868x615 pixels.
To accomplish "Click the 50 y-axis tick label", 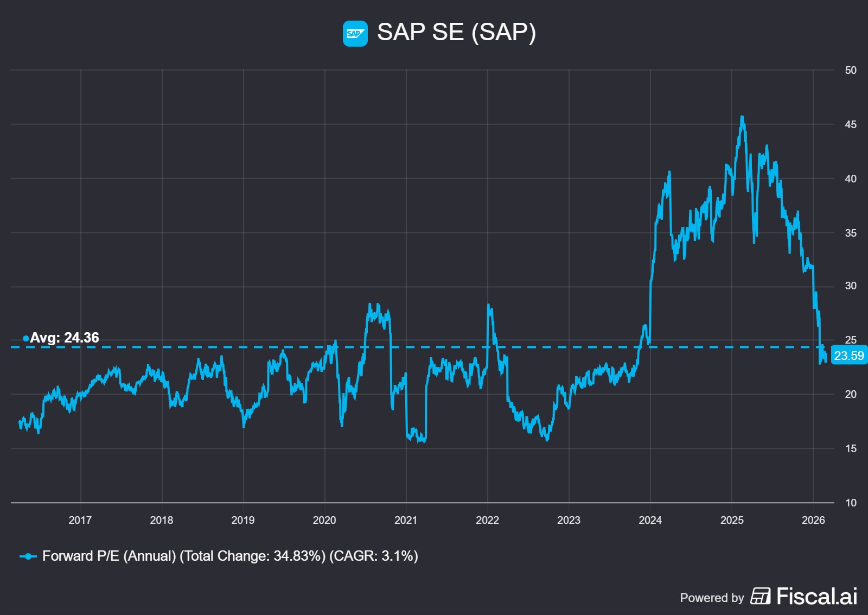I will (850, 70).
